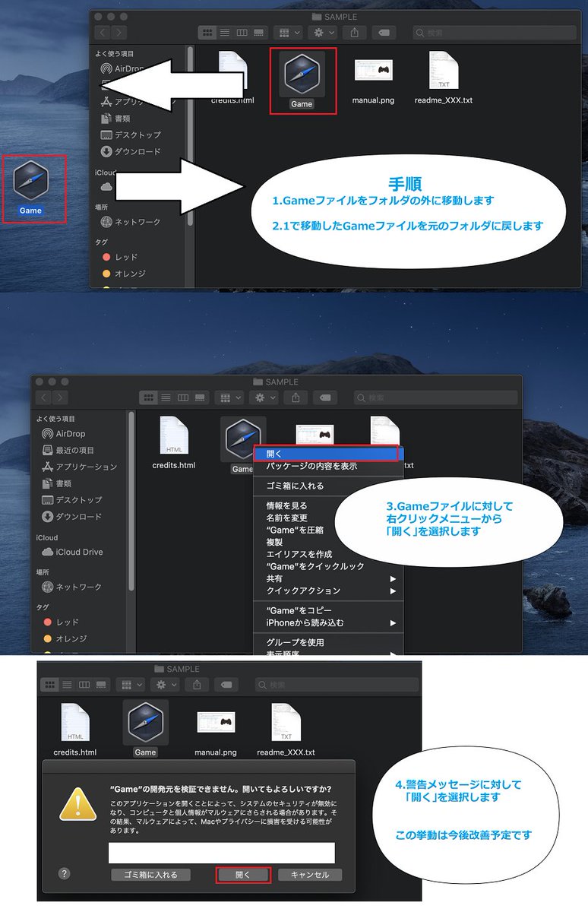The height and width of the screenshot is (912, 588).
Task: Click the help question-mark button in the dialog
Action: point(65,874)
